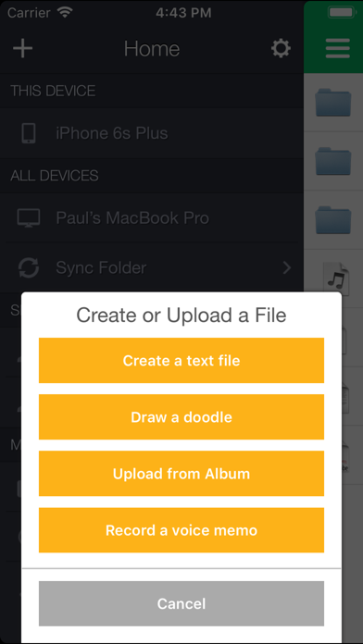Expand Sync Folder via its chevron
The width and height of the screenshot is (363, 644).
tap(287, 267)
